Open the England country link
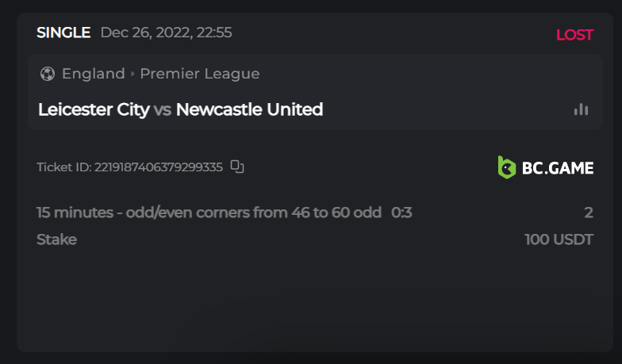 [x=93, y=74]
